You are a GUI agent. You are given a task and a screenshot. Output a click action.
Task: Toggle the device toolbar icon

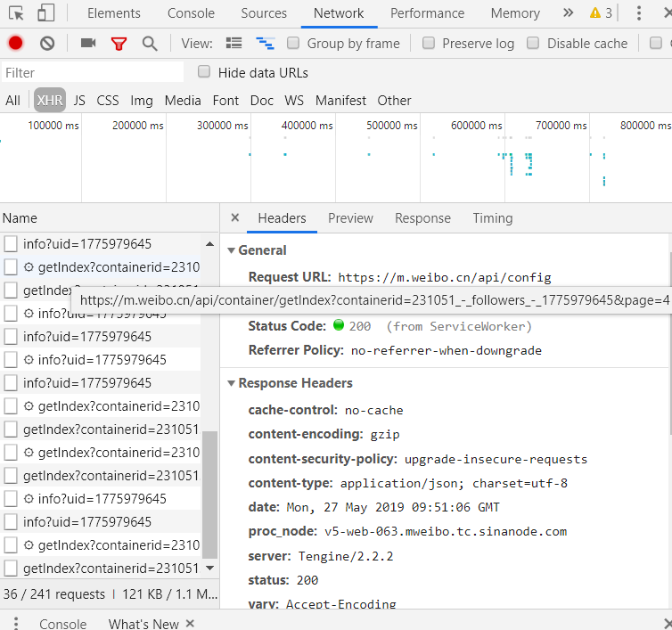click(45, 13)
